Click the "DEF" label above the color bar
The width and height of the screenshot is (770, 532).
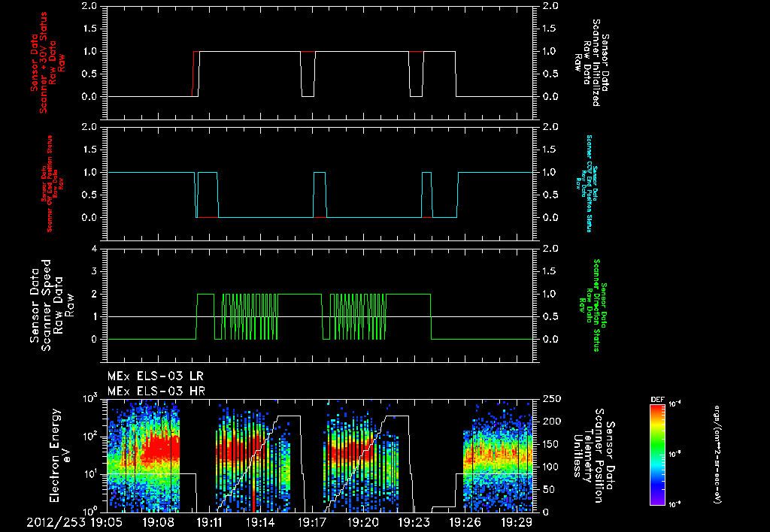pyautogui.click(x=657, y=400)
